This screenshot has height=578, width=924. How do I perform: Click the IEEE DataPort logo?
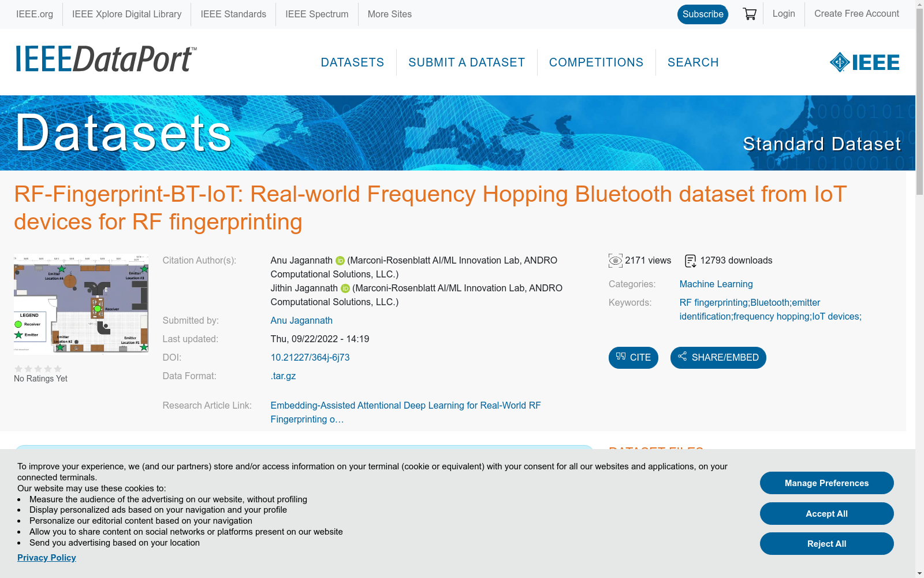[x=106, y=59]
